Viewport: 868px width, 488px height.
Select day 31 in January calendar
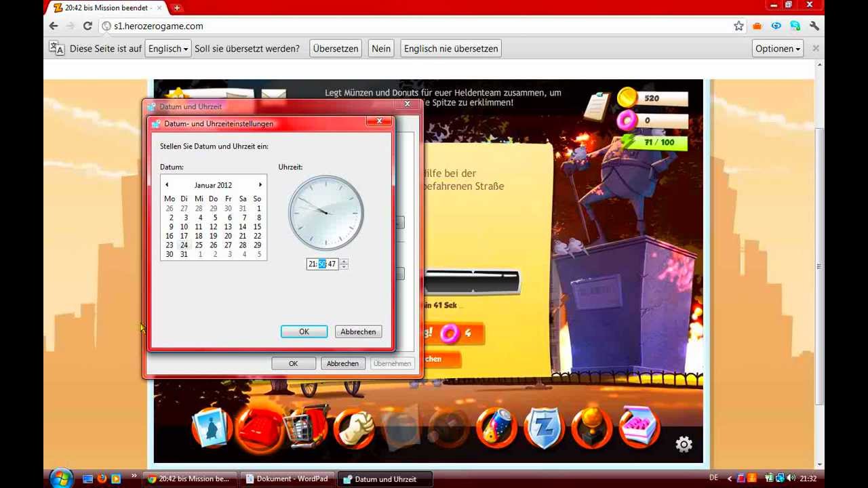tap(184, 254)
